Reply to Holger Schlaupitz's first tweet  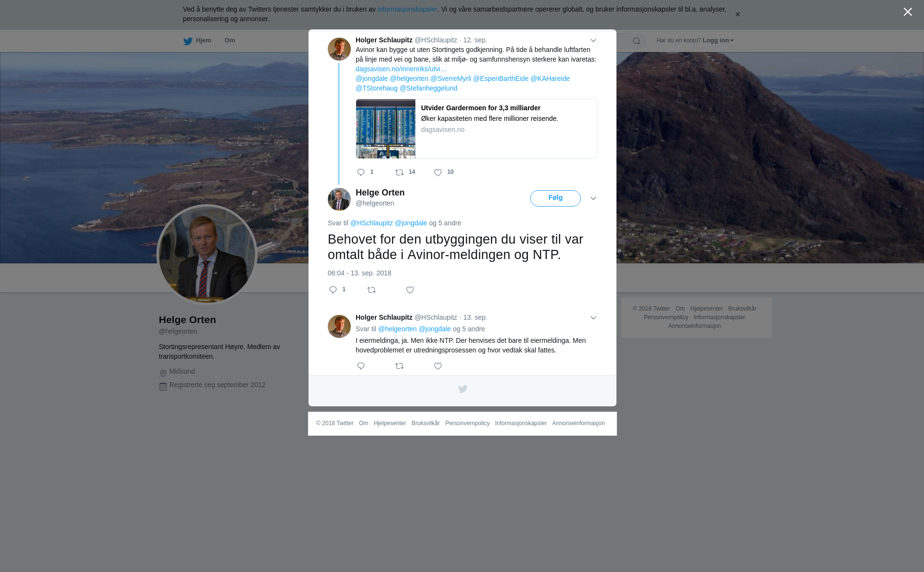tap(361, 172)
